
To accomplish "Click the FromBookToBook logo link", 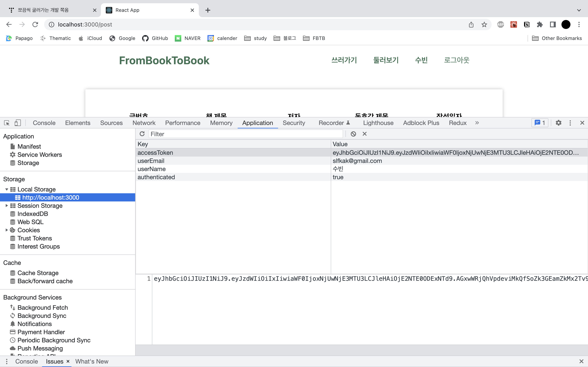I will tap(164, 60).
